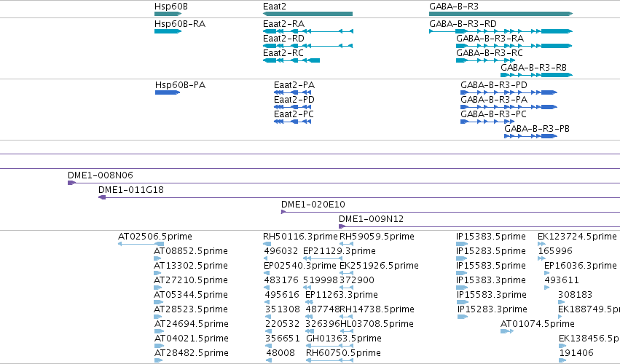The height and width of the screenshot is (364, 620).
Task: Click the GABA-B-R3-PB CDS feature
Action: coord(530,136)
